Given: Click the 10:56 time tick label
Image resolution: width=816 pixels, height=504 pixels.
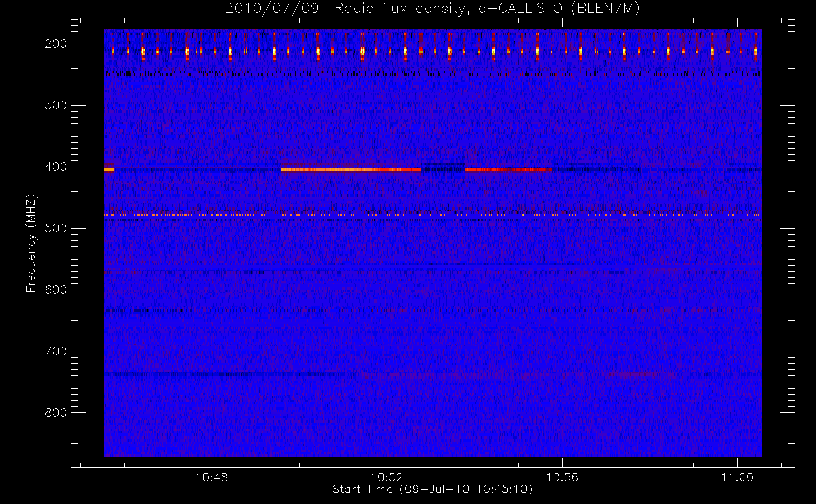Looking at the screenshot, I should pos(562,477).
